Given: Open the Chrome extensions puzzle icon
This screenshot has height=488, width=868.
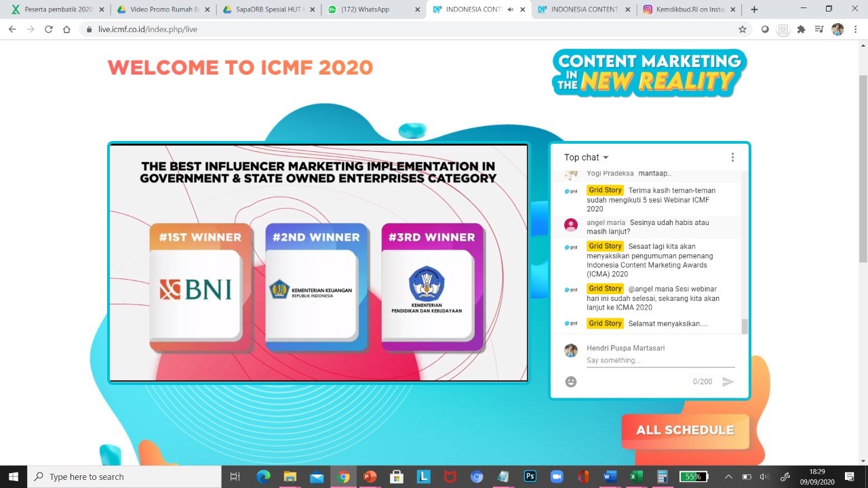Looking at the screenshot, I should click(801, 29).
